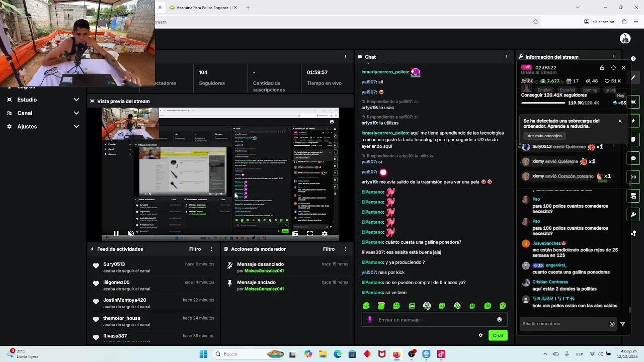Viewport: 644px width, 362px height.
Task: Open Chat panel three-dot options
Action: click(x=506, y=57)
